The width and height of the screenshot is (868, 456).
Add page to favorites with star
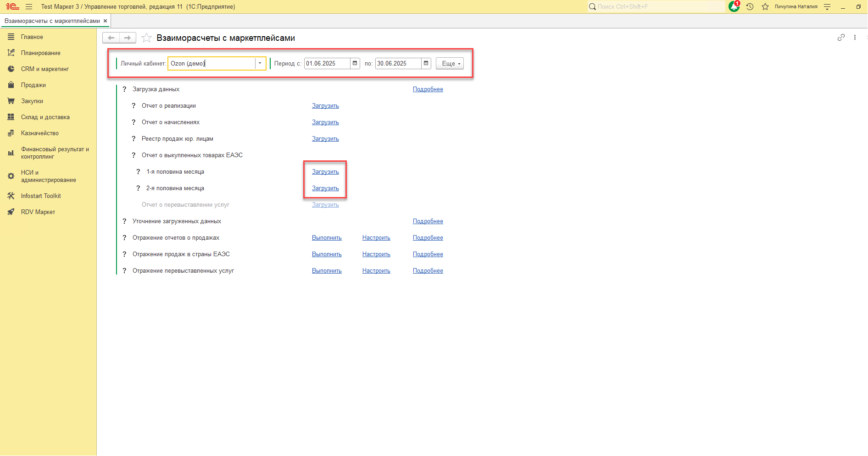click(146, 38)
